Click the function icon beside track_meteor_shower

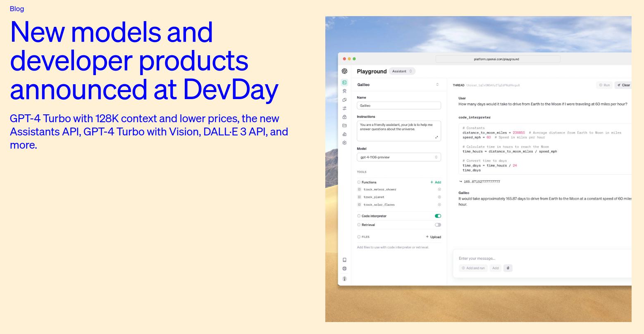(x=359, y=190)
